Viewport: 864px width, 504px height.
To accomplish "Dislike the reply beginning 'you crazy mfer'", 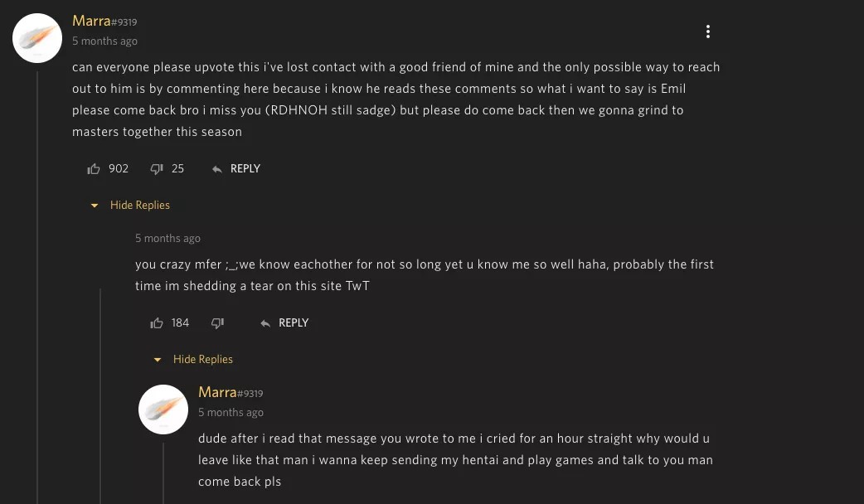I will pyautogui.click(x=217, y=323).
